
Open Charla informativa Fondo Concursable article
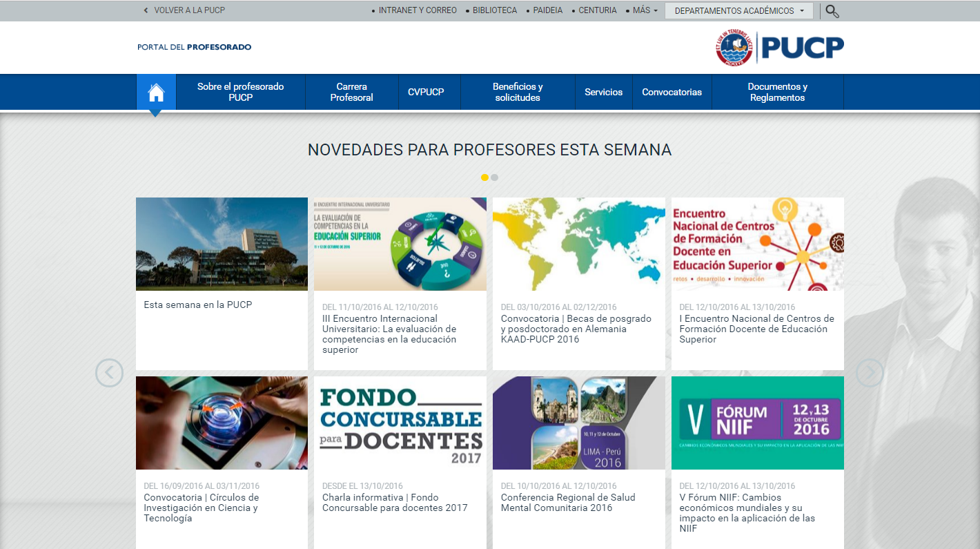click(x=395, y=503)
